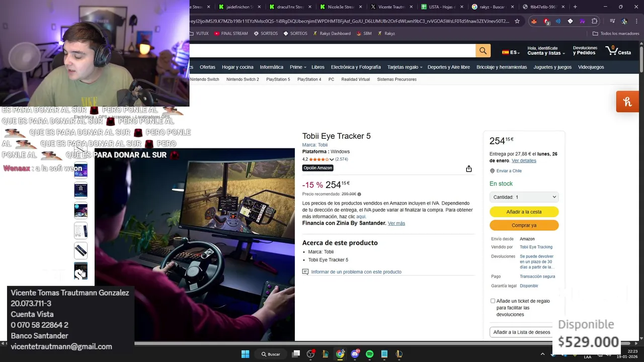
Task: Click the '(2.574)' reviews count
Action: [342, 159]
